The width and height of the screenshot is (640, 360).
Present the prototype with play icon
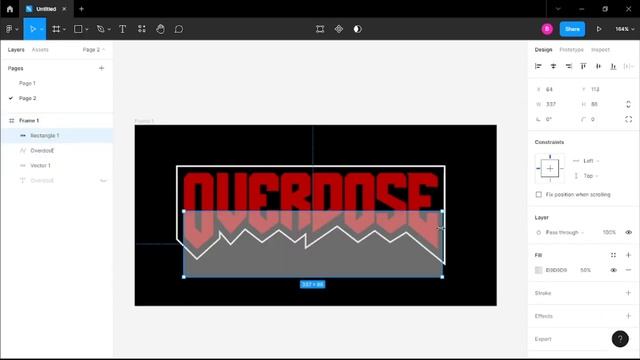[x=599, y=29]
